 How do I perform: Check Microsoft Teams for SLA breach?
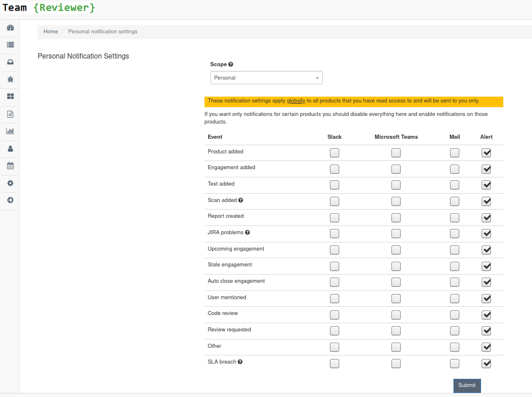tap(396, 363)
